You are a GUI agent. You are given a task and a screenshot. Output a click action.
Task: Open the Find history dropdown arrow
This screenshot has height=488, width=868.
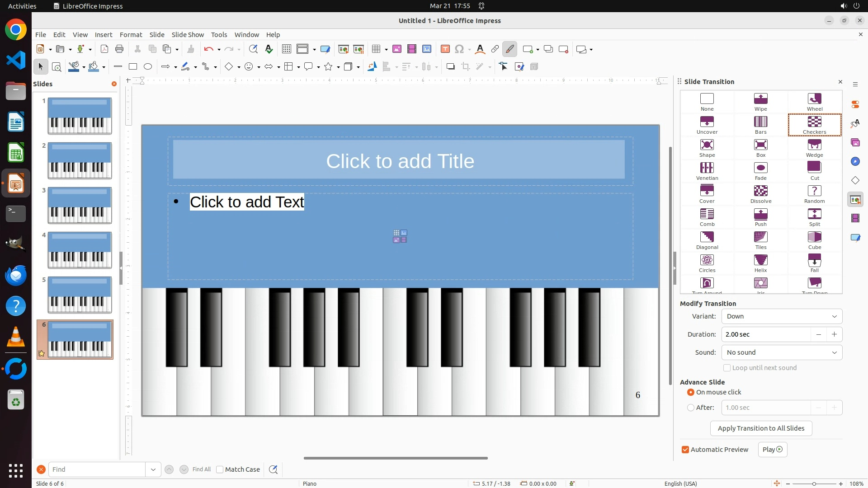(x=153, y=469)
